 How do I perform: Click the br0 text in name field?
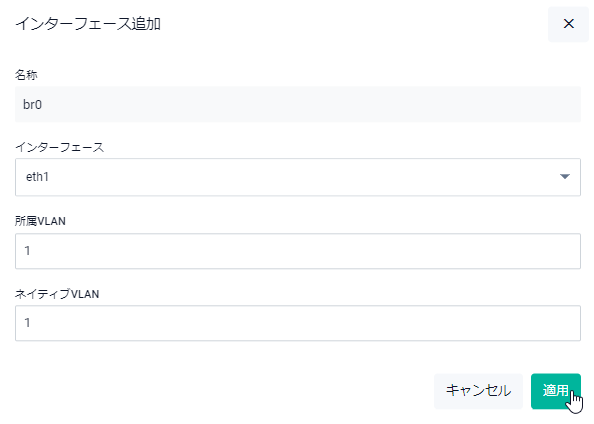point(32,104)
